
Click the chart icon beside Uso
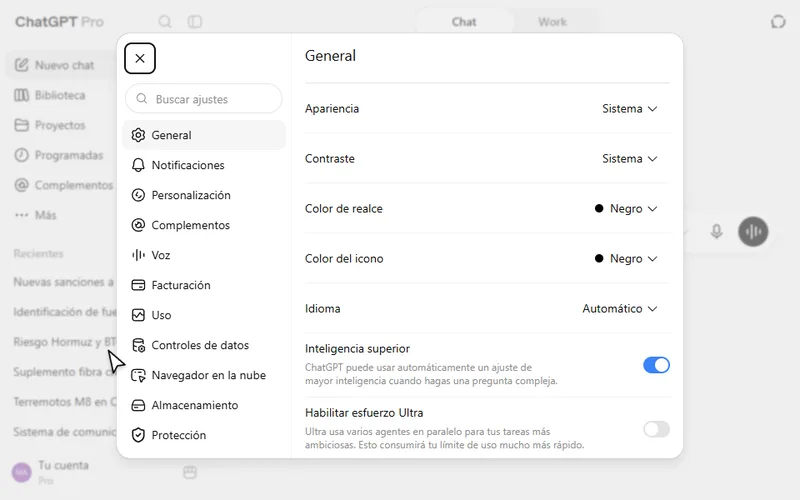click(x=138, y=315)
